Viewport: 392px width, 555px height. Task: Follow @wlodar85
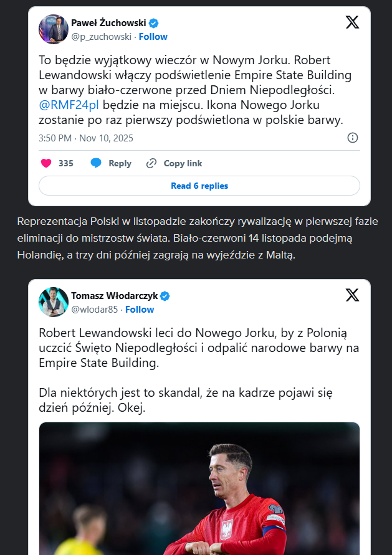(140, 310)
